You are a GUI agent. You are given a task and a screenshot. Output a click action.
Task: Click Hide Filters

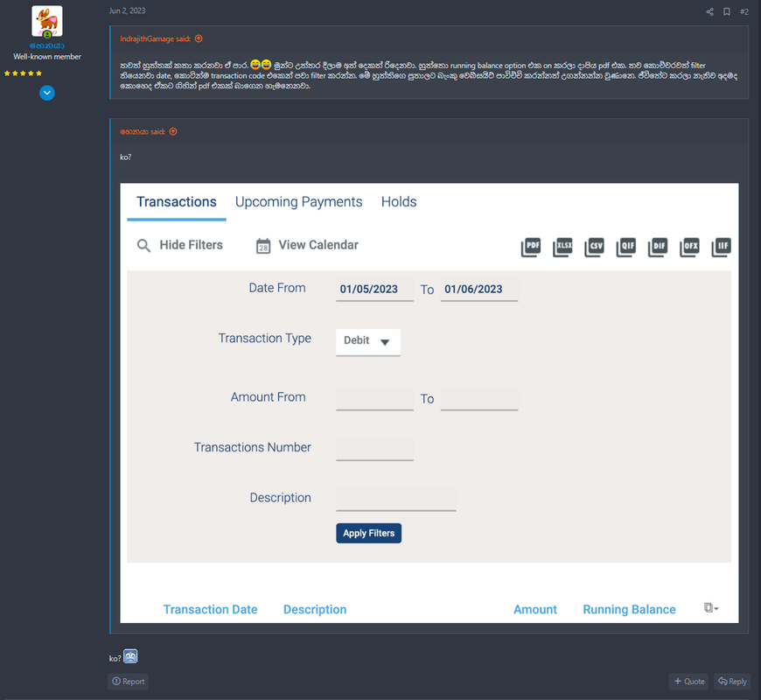pyautogui.click(x=192, y=245)
